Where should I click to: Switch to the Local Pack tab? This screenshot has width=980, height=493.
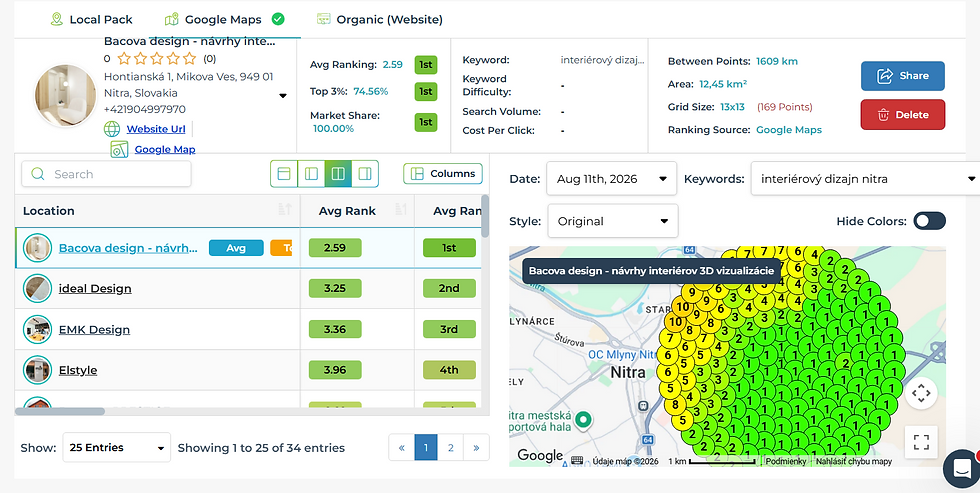click(91, 19)
